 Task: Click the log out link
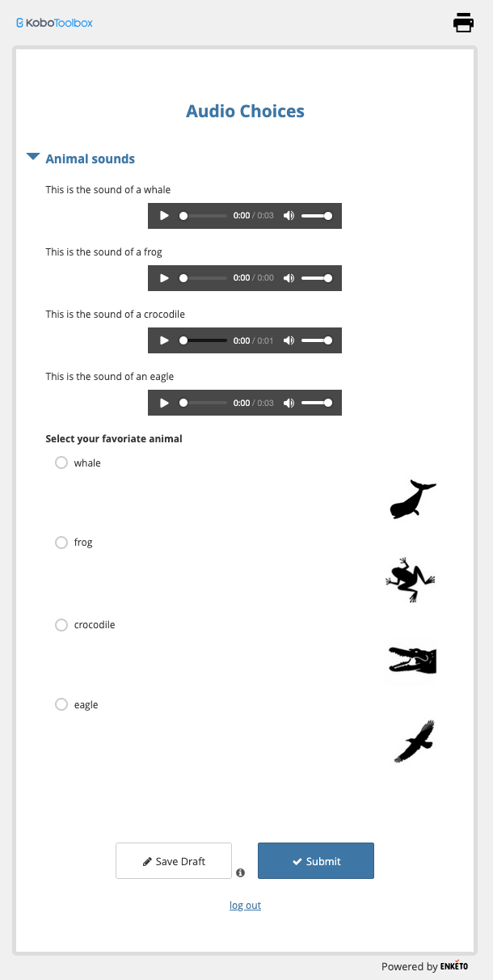click(245, 906)
